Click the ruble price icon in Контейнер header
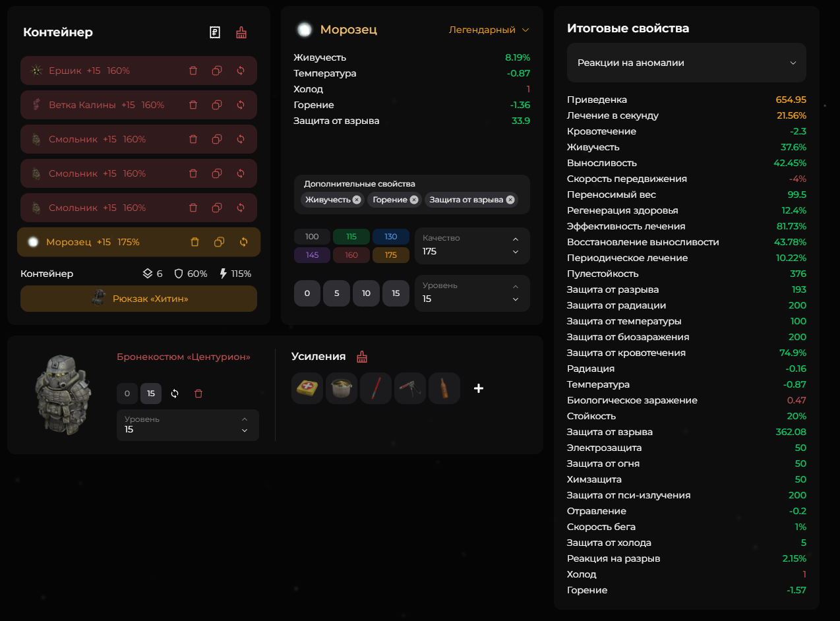 [214, 32]
